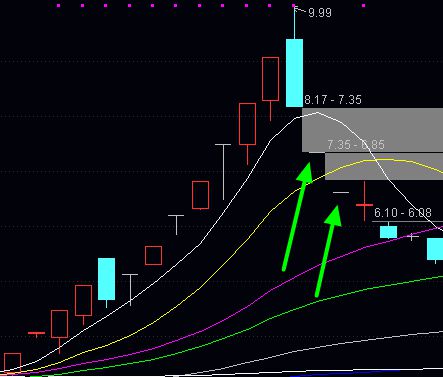Click the magenta dot above peak candle

(x=294, y=5)
